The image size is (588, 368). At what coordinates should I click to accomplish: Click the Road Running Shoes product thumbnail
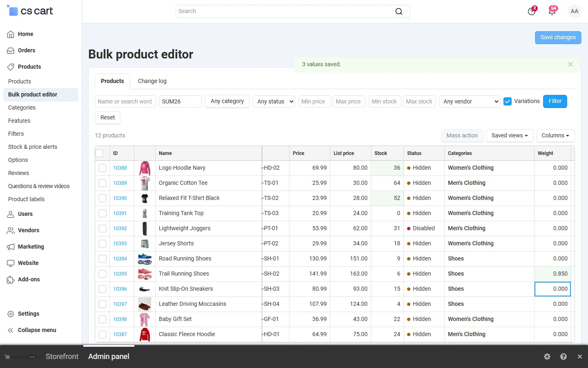pyautogui.click(x=145, y=259)
